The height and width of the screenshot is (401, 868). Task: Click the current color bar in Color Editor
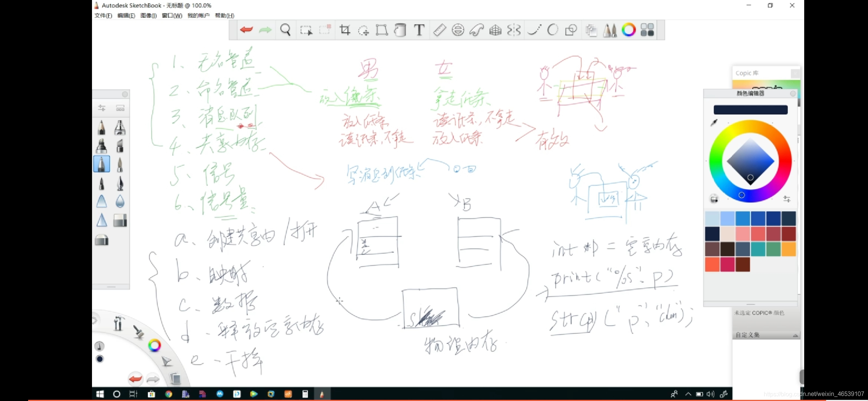point(750,110)
